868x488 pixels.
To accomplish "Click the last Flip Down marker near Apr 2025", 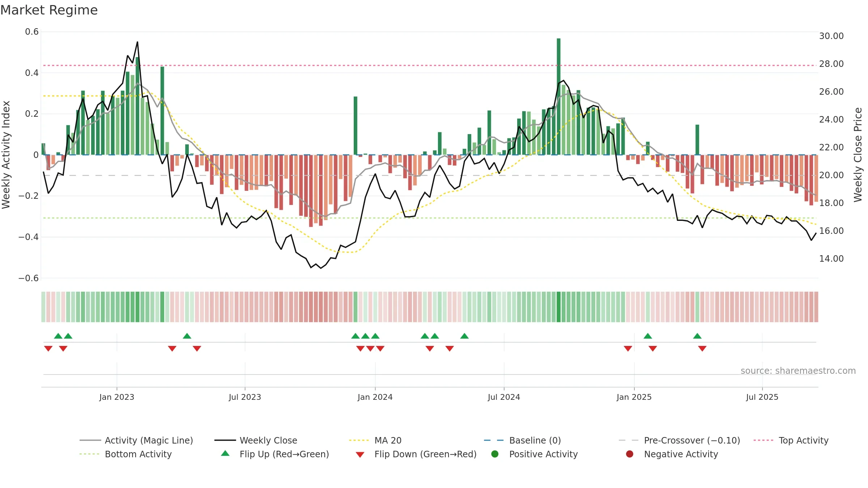I will (x=702, y=348).
